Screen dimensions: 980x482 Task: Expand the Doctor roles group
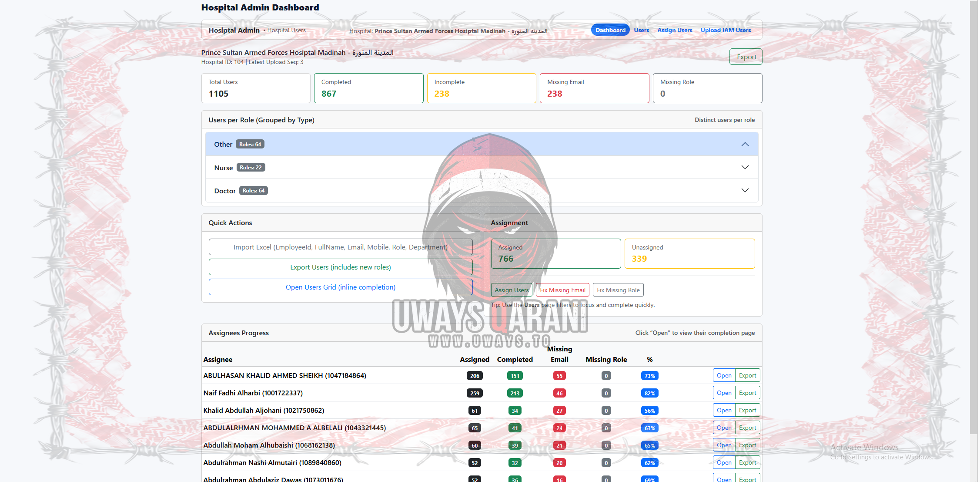[482, 191]
